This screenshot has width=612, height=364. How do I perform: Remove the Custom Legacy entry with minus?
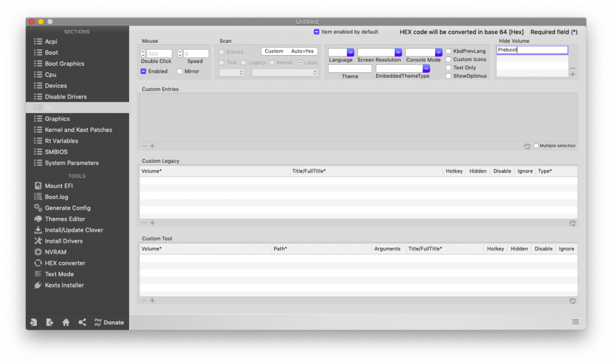pyautogui.click(x=144, y=223)
